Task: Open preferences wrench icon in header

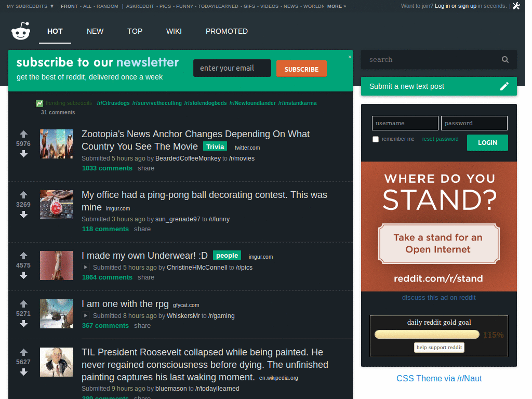Action: 516,6
